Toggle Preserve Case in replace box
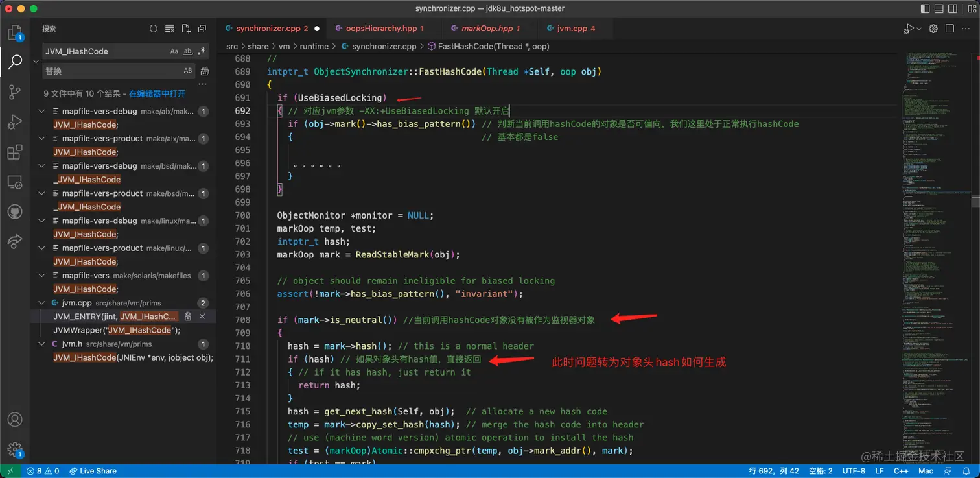This screenshot has width=980, height=478. click(x=188, y=71)
